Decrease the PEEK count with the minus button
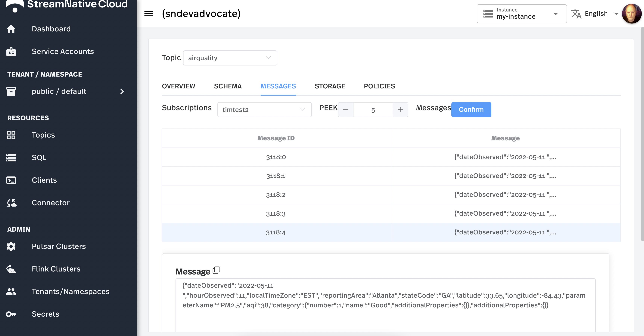644x336 pixels. 346,110
